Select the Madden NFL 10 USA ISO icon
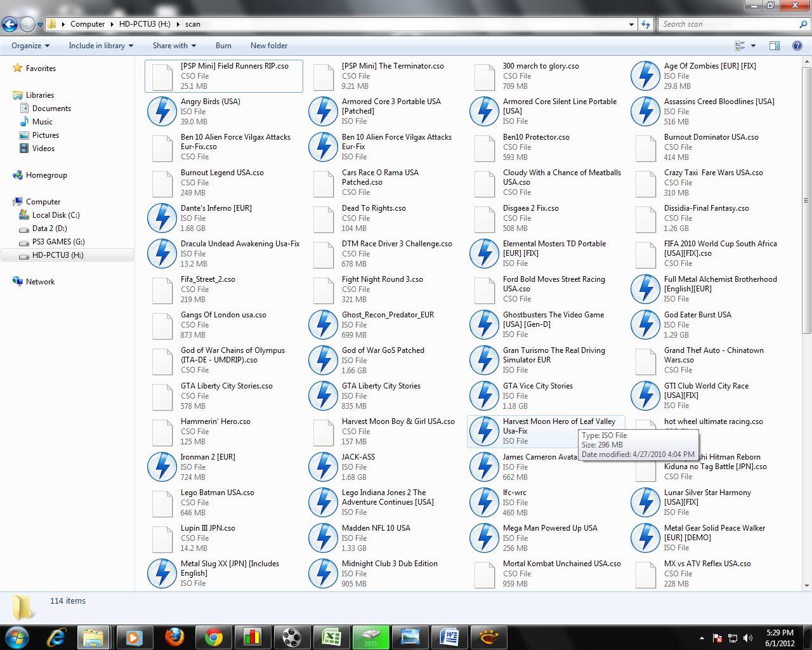 324,538
